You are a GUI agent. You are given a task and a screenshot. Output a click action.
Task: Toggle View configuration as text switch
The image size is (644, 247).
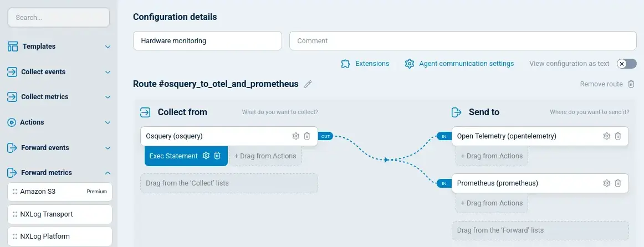click(626, 64)
